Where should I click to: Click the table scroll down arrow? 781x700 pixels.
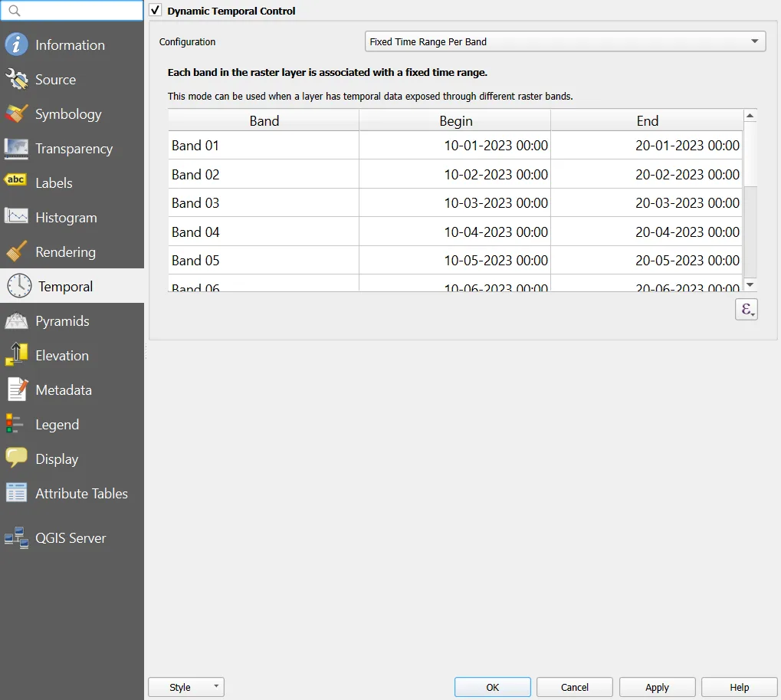(750, 284)
